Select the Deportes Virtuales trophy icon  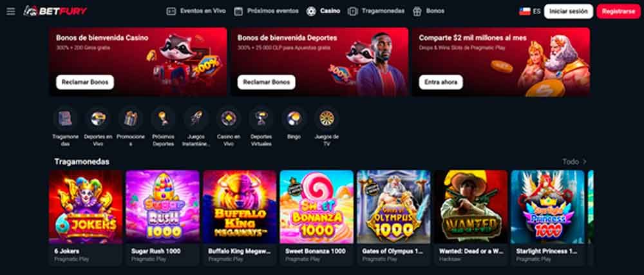(x=261, y=119)
